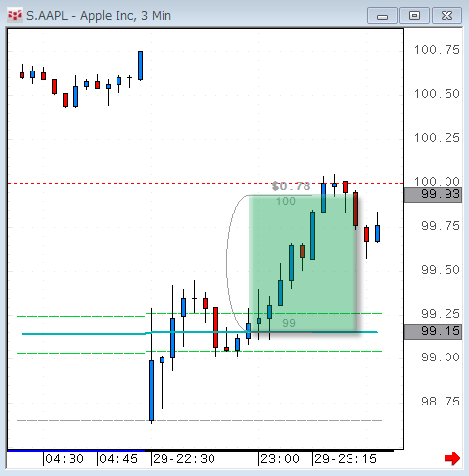Click the 99.25 price axis label

(x=441, y=314)
